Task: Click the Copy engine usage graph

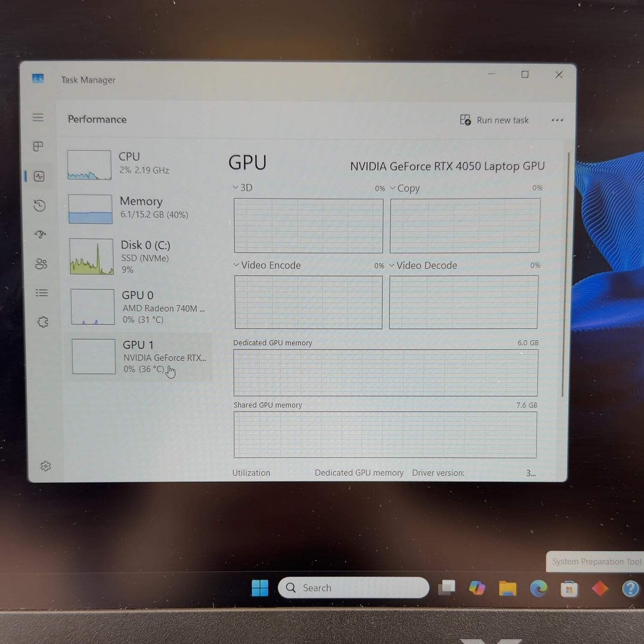Action: coord(465,226)
